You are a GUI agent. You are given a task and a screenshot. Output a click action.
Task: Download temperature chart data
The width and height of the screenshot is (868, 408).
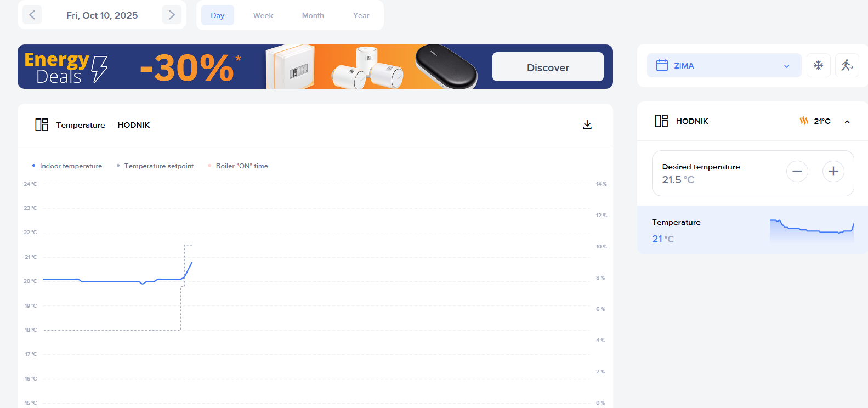(x=587, y=125)
